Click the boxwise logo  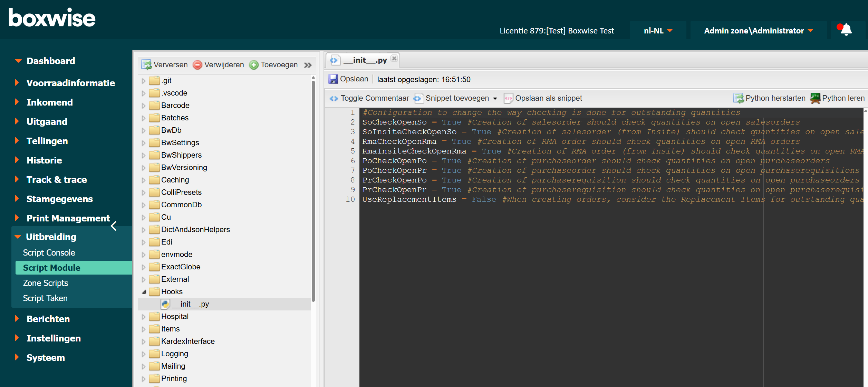(x=52, y=18)
